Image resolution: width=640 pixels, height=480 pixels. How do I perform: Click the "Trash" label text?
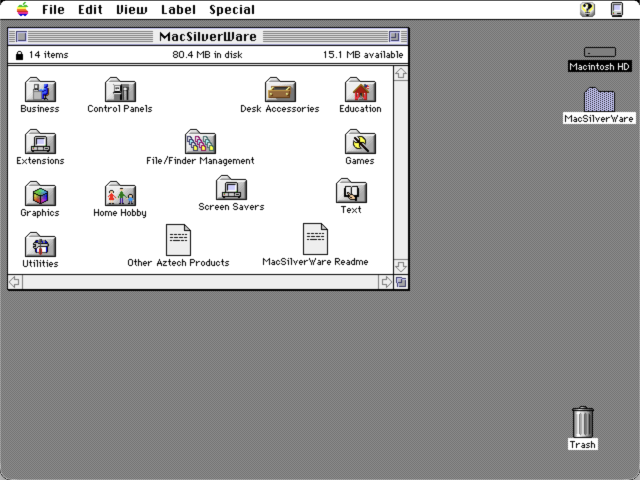pyautogui.click(x=582, y=444)
